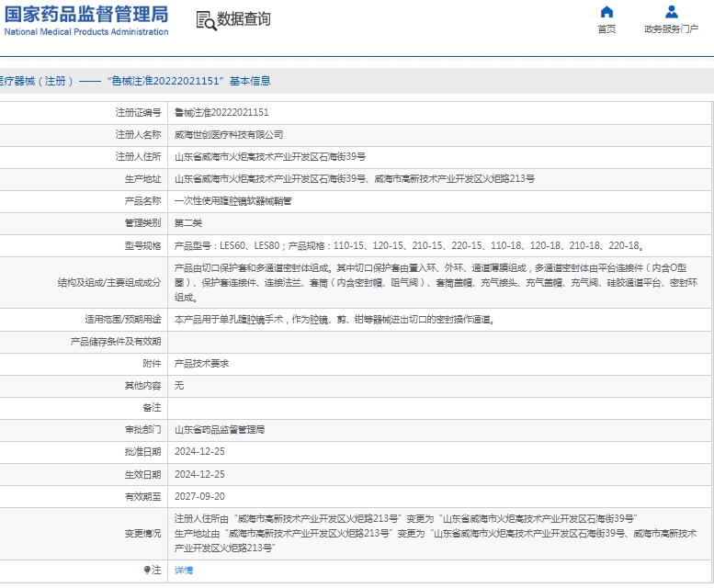
Task: Click National Medical Products Administration subtitle
Action: coord(86,32)
